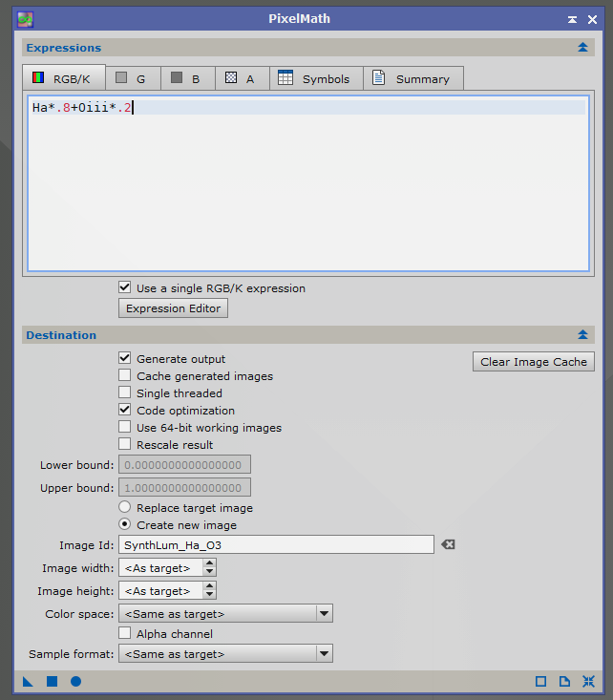Screen dimensions: 613x700
Task: Decrease Image width with down arrow
Action: point(209,572)
